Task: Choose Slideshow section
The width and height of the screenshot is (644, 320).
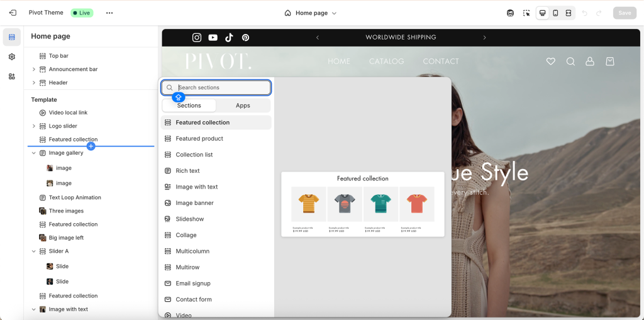Action: coord(216,219)
